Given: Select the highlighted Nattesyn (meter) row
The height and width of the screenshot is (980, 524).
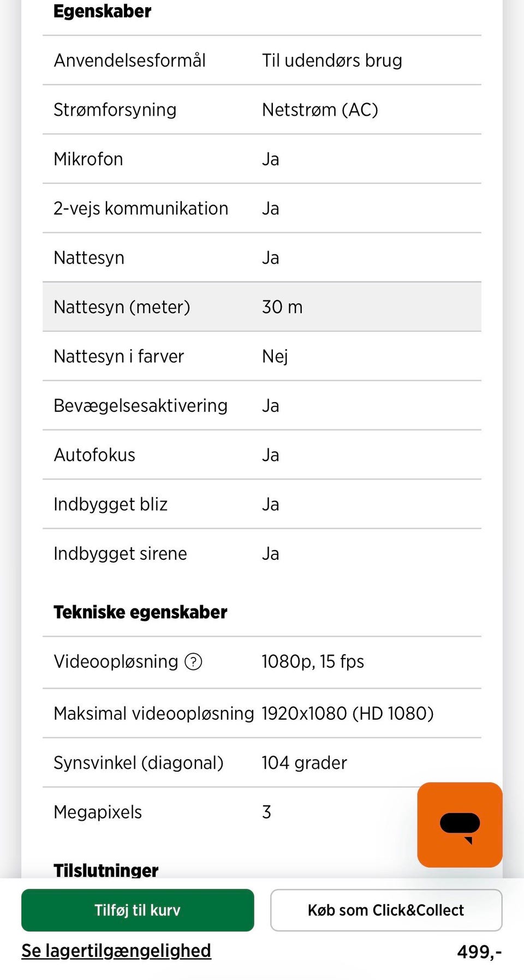Looking at the screenshot, I should pyautogui.click(x=262, y=307).
